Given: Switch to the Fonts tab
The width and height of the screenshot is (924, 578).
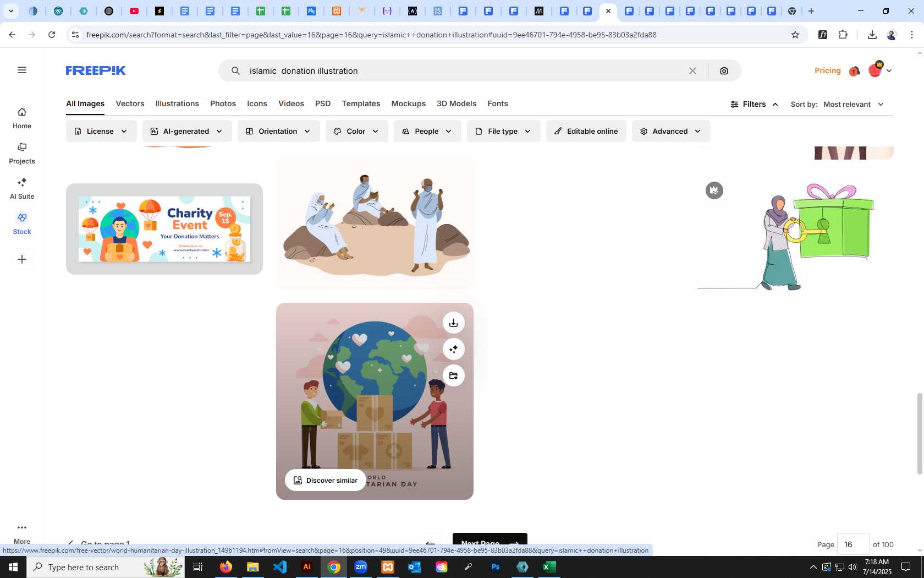Looking at the screenshot, I should coord(498,103).
